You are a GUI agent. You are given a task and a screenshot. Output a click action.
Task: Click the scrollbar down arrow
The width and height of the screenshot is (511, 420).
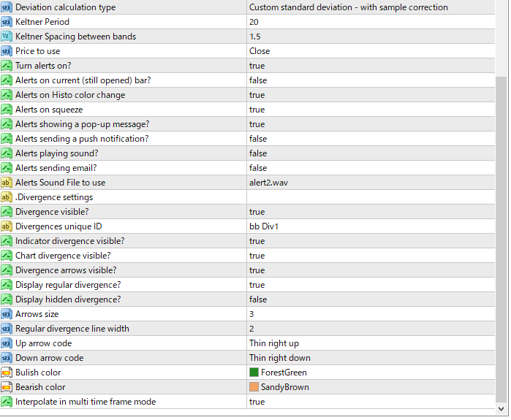click(x=501, y=409)
